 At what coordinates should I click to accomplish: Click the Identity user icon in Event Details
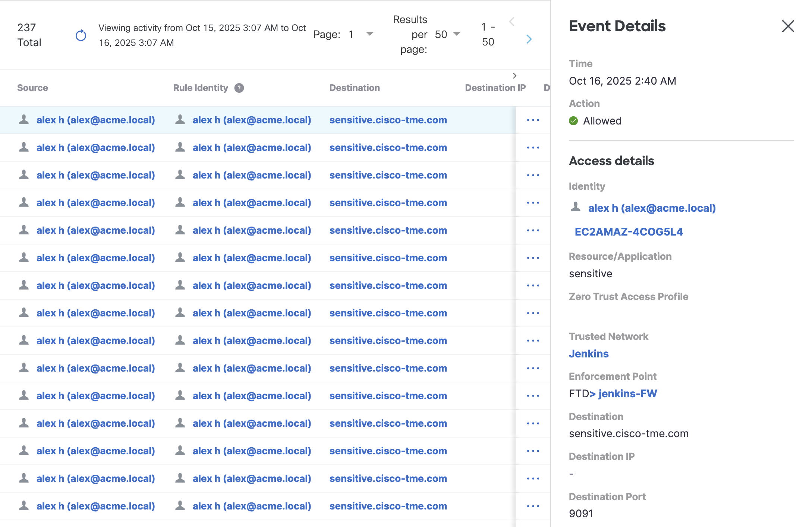point(576,207)
